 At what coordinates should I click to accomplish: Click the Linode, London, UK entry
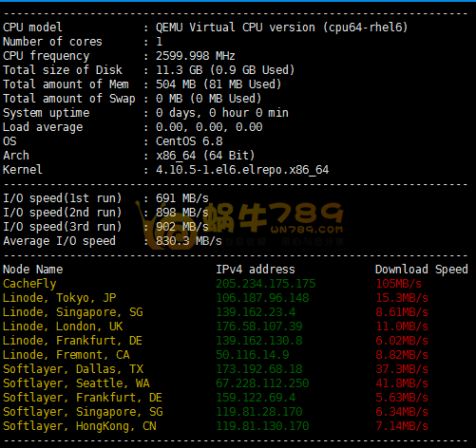[x=63, y=327]
